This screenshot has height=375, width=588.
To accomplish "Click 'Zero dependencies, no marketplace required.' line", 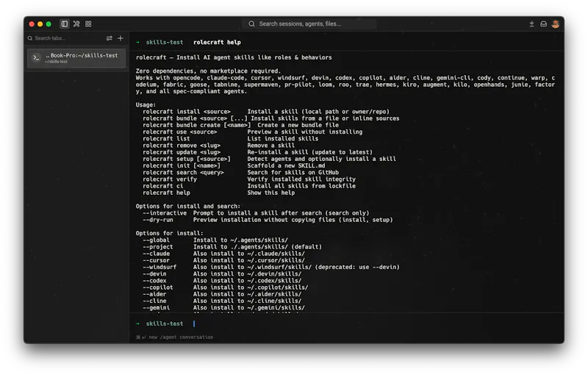I will pos(208,71).
